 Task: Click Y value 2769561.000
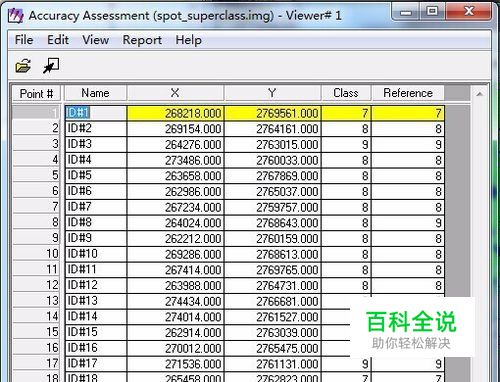point(273,113)
